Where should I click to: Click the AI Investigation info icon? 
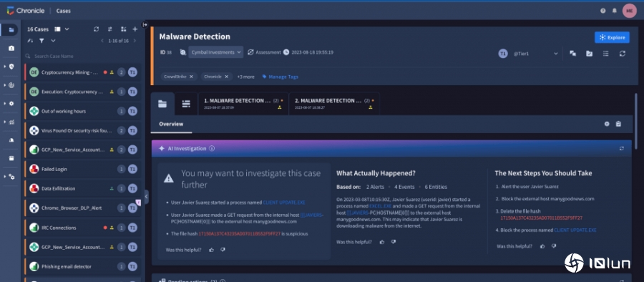coord(212,148)
